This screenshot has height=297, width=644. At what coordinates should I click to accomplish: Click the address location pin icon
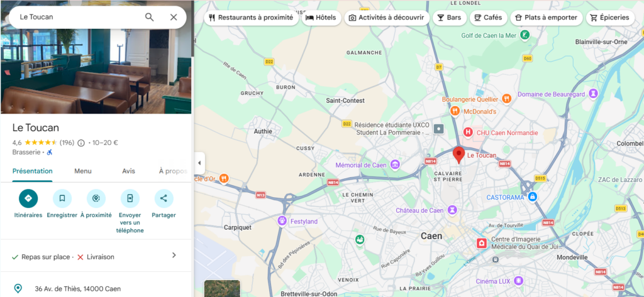tap(18, 288)
